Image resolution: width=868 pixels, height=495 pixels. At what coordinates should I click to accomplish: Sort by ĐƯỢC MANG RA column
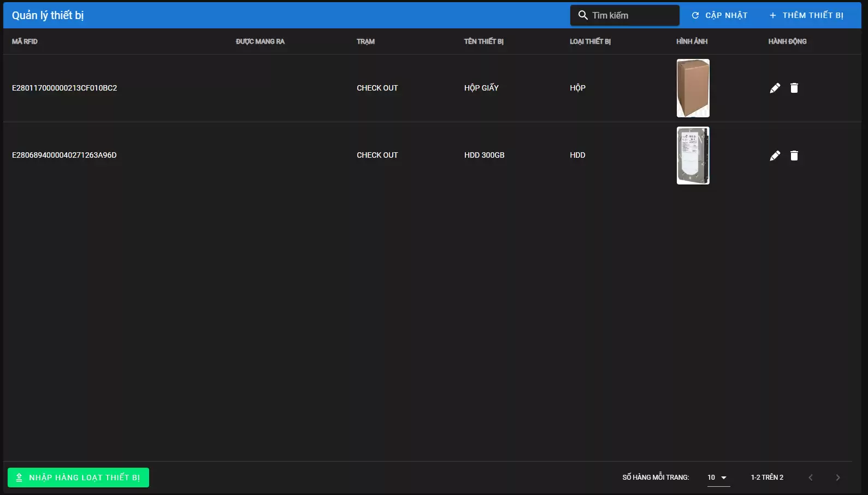click(x=260, y=41)
